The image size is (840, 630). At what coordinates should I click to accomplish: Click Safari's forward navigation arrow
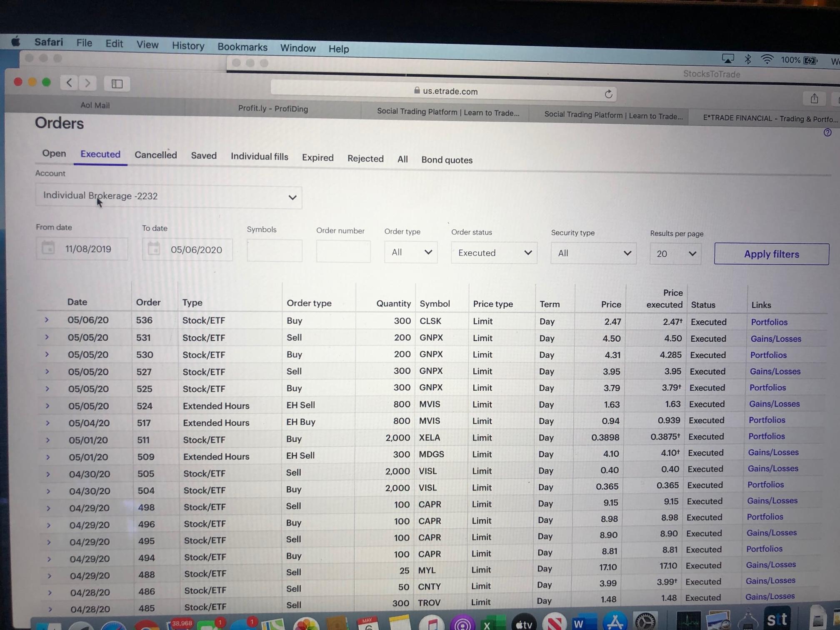pos(87,83)
